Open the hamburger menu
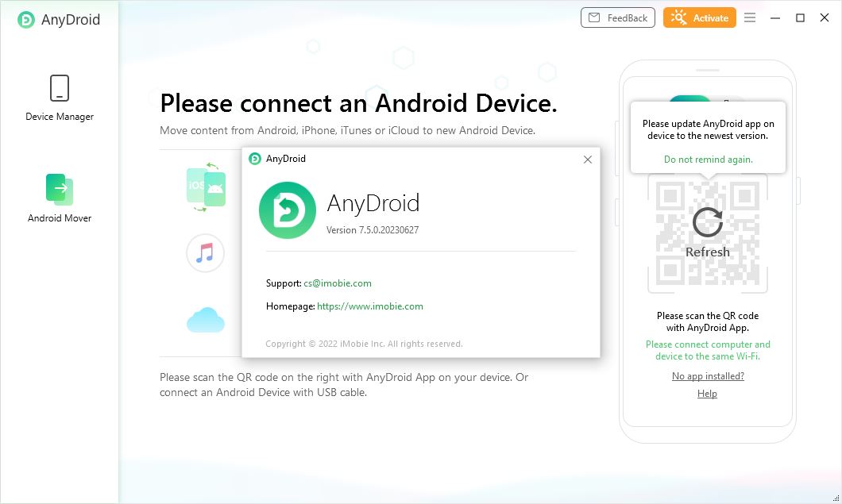 click(750, 17)
